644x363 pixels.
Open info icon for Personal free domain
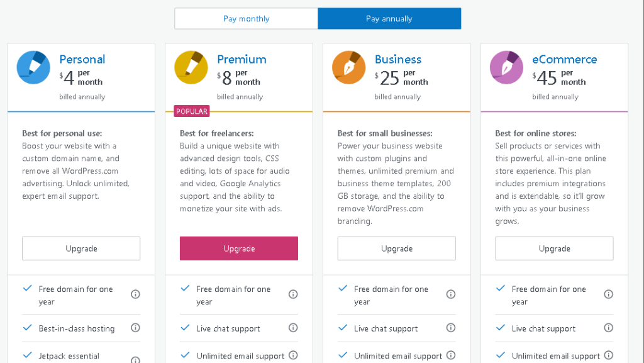[x=135, y=294]
